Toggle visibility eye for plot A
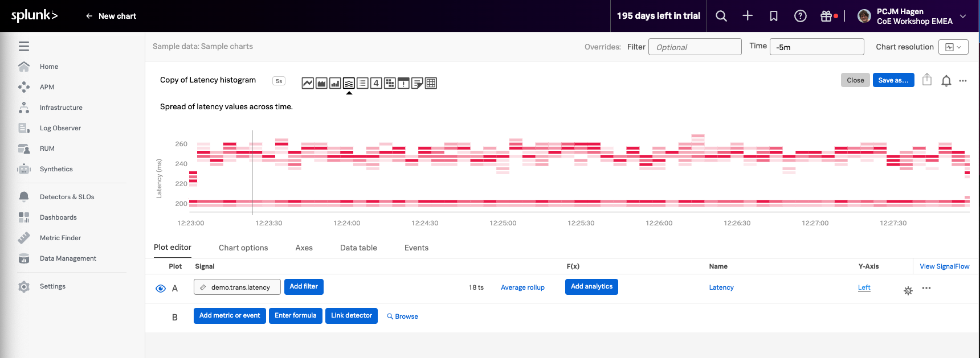 pyautogui.click(x=161, y=289)
